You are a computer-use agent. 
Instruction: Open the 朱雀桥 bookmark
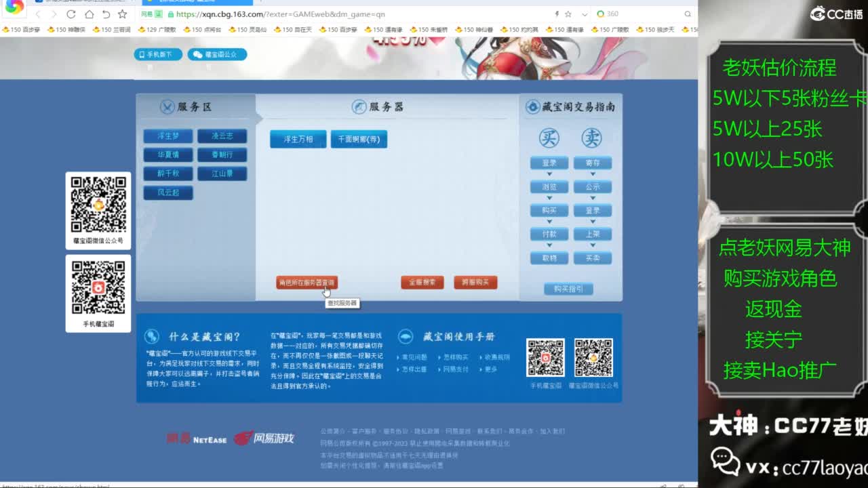(x=429, y=30)
